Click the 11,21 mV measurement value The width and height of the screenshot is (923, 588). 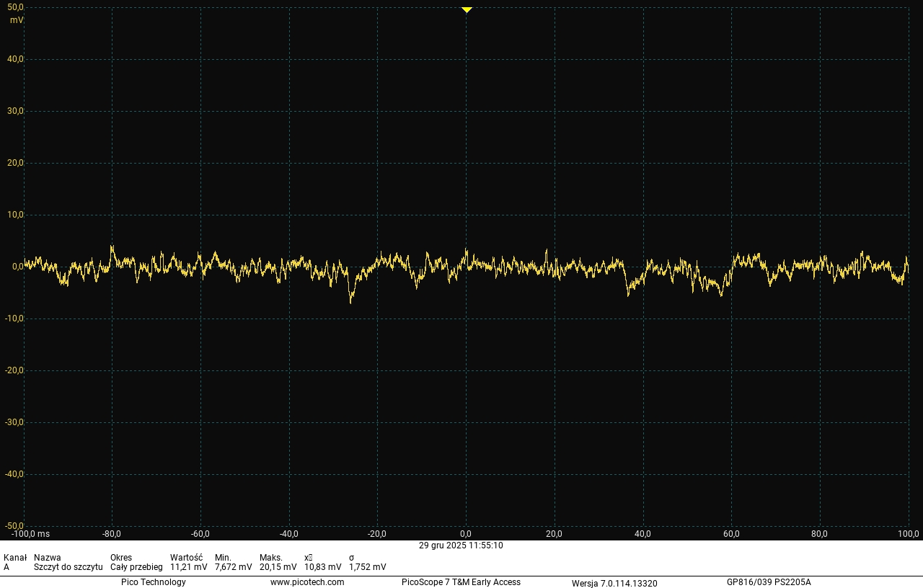coord(188,567)
